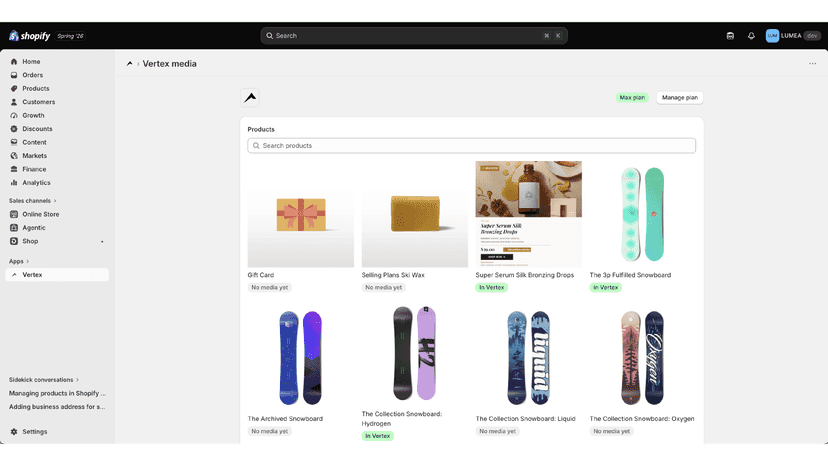Click 'No media yet' under Archived Snowboard

(x=270, y=431)
